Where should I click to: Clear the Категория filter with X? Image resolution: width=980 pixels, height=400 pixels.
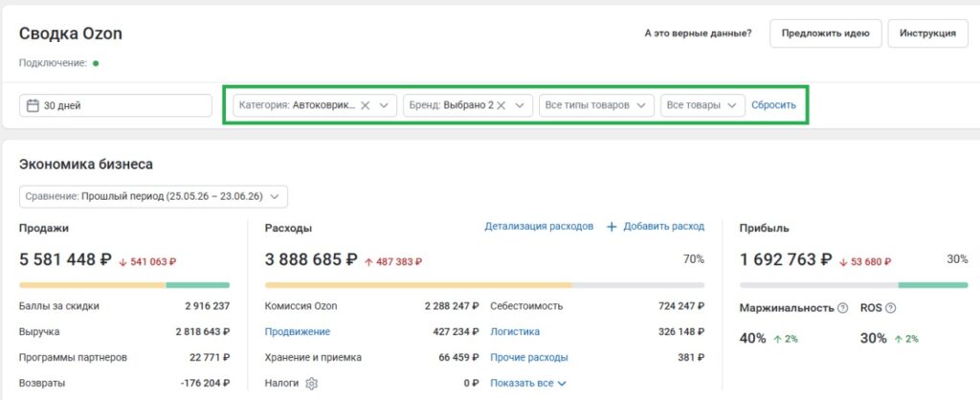pos(366,105)
